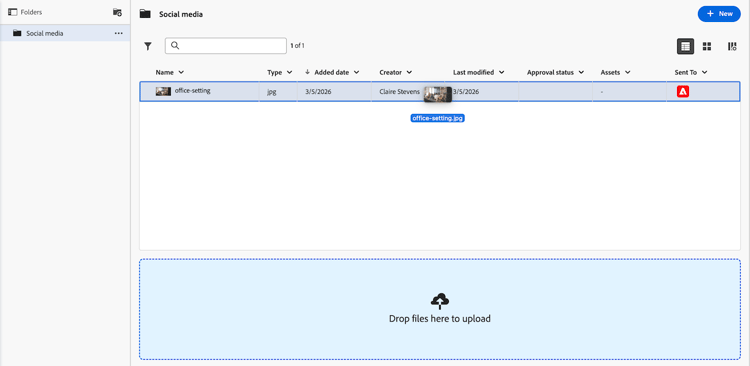The height and width of the screenshot is (366, 750).
Task: Open column settings icon
Action: [732, 46]
